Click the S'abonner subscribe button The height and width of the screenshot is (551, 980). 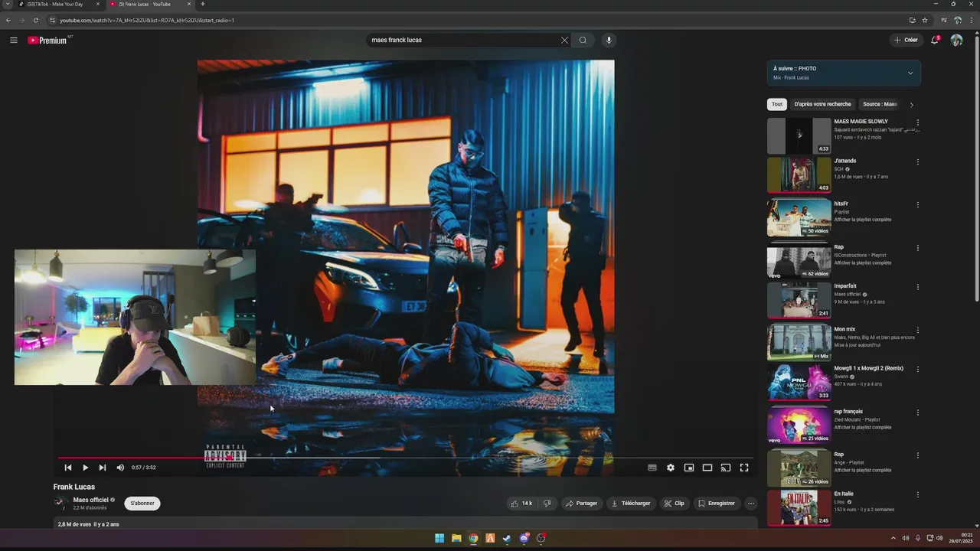(142, 504)
